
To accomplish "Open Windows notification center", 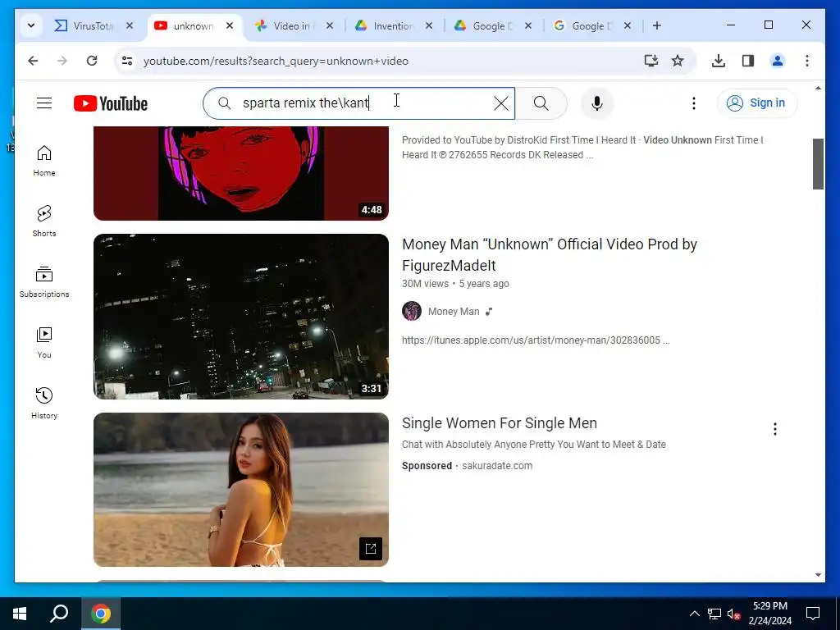I will coord(813,614).
